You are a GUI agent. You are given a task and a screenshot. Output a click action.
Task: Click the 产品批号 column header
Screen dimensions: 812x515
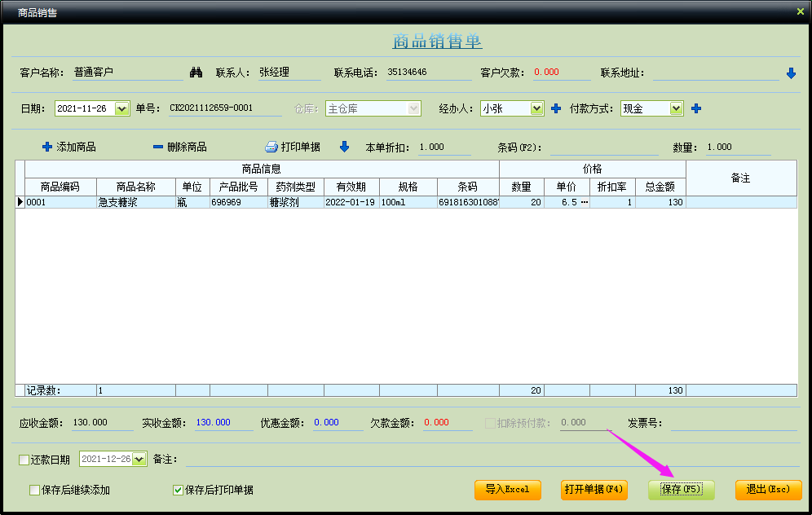point(238,187)
